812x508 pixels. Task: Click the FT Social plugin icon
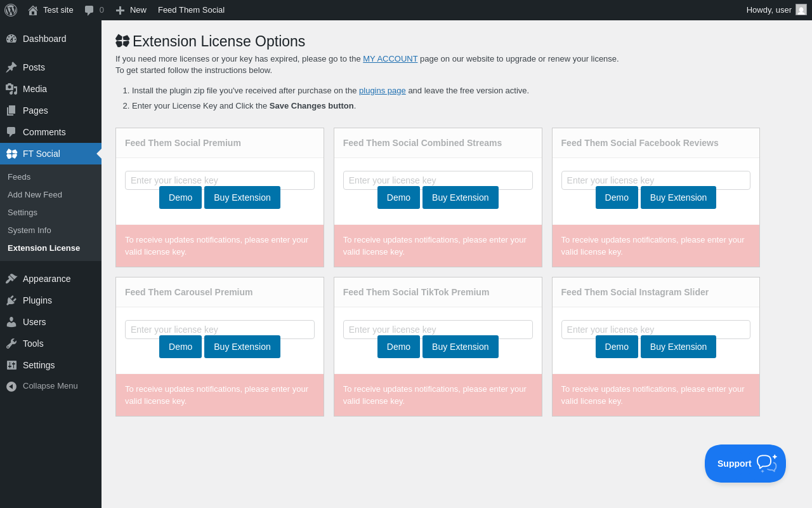[11, 154]
